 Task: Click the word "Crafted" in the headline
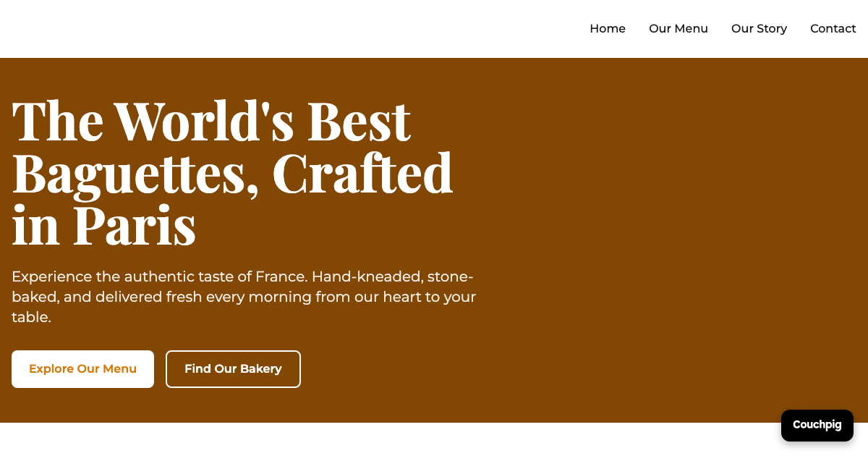point(362,174)
